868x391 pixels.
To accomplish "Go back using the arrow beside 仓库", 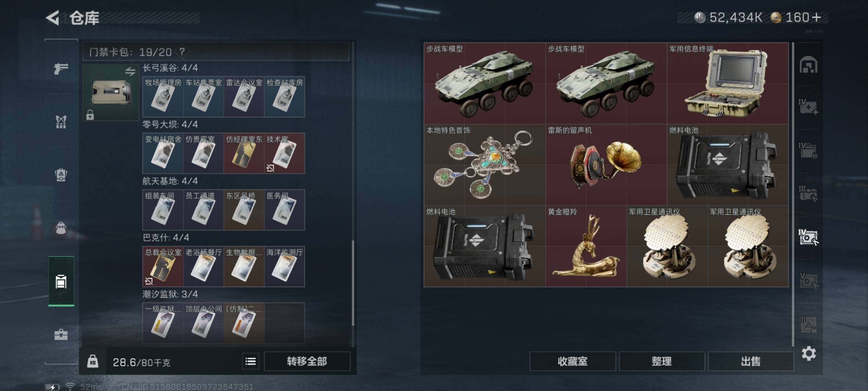I will (x=53, y=18).
